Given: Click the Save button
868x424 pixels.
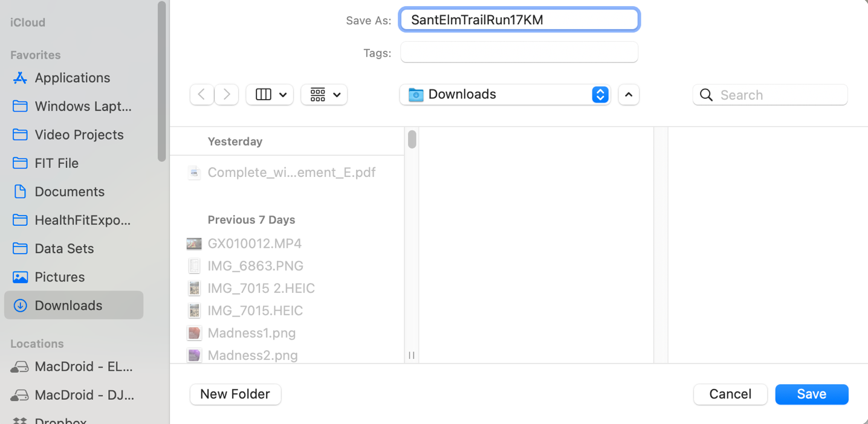Looking at the screenshot, I should pyautogui.click(x=811, y=394).
